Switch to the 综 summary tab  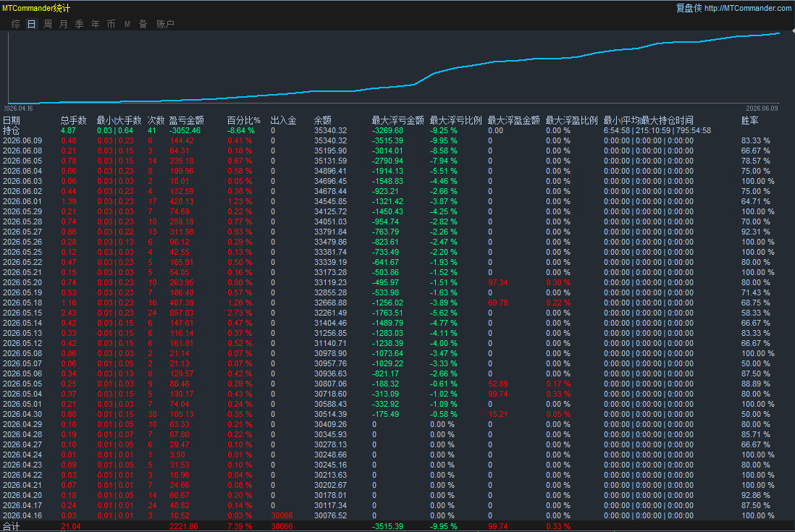16,24
